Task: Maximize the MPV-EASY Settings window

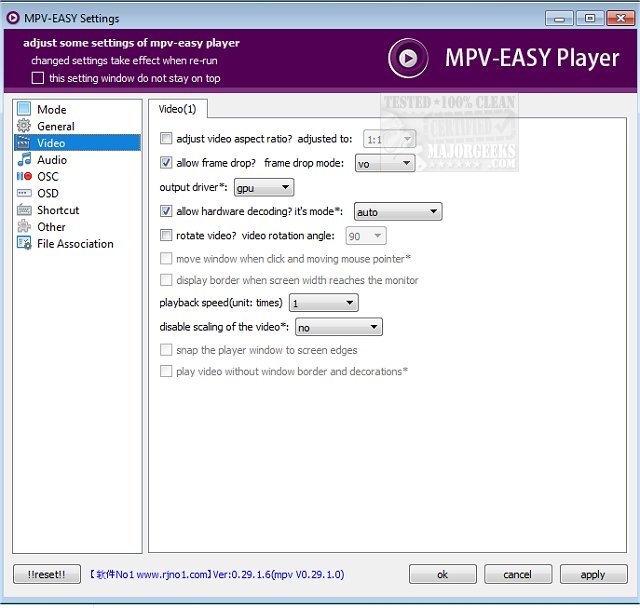Action: click(590, 18)
